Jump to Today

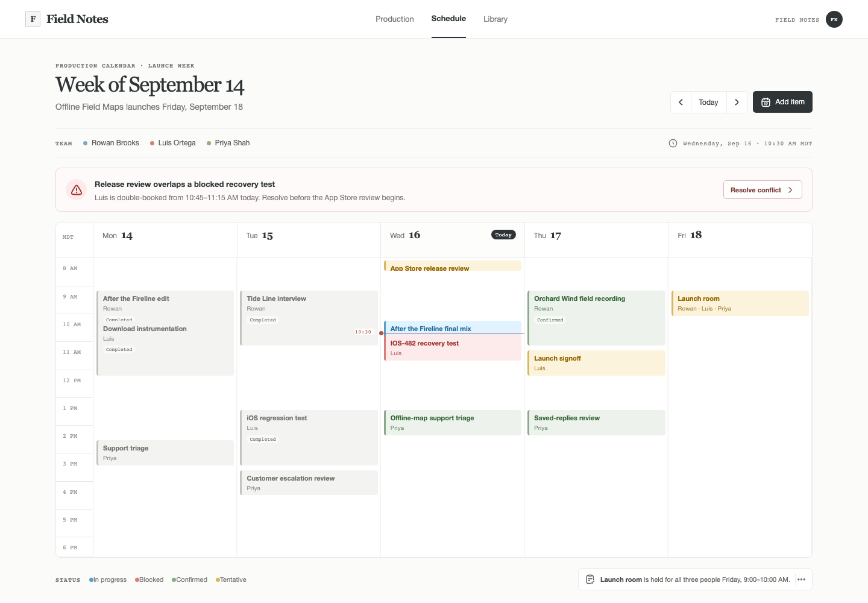click(708, 102)
